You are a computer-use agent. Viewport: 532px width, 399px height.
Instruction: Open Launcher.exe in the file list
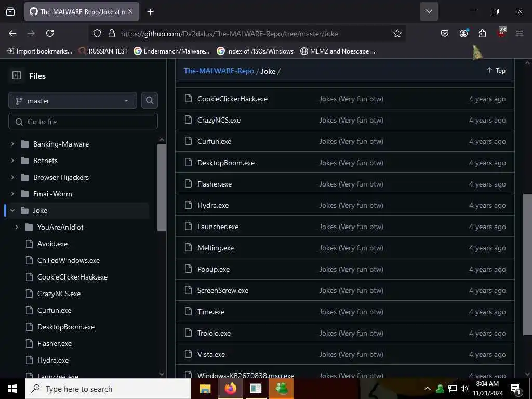218,227
